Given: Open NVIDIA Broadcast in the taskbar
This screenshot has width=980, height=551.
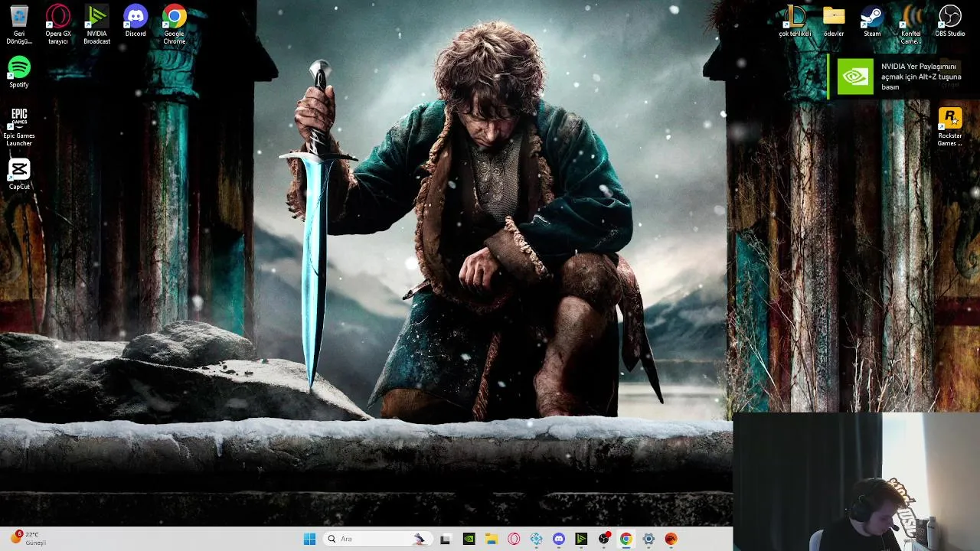Looking at the screenshot, I should pyautogui.click(x=581, y=539).
